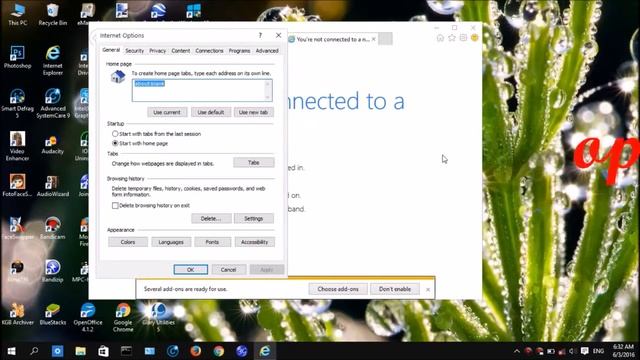Open the FotoFaceS... desktop shortcut
This screenshot has width=640, height=360.
point(17,186)
